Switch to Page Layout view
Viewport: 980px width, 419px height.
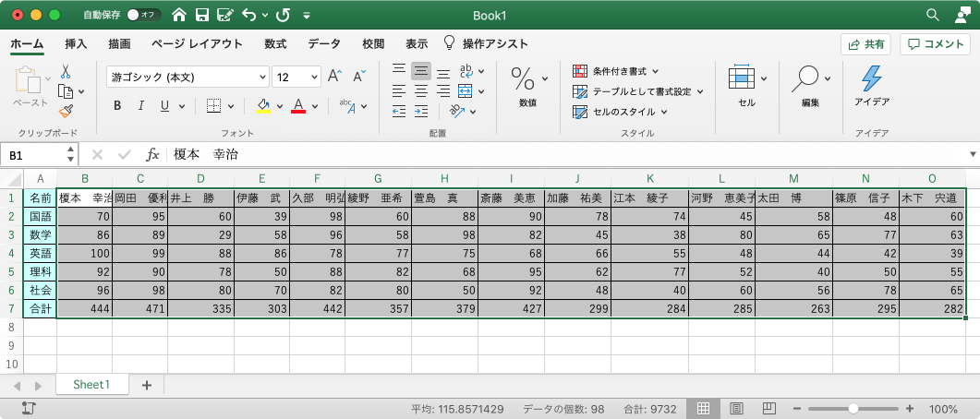click(x=736, y=408)
